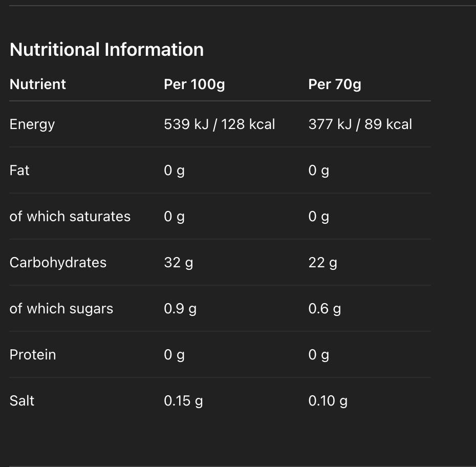
Task: Select the Protein row label
Action: (x=33, y=355)
